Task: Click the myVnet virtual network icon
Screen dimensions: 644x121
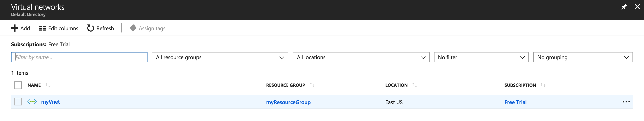Action: point(32,102)
